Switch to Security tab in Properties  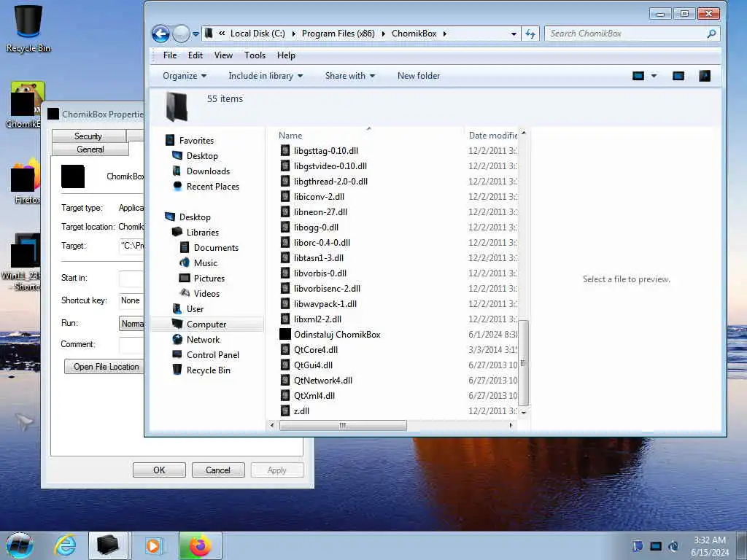tap(88, 136)
